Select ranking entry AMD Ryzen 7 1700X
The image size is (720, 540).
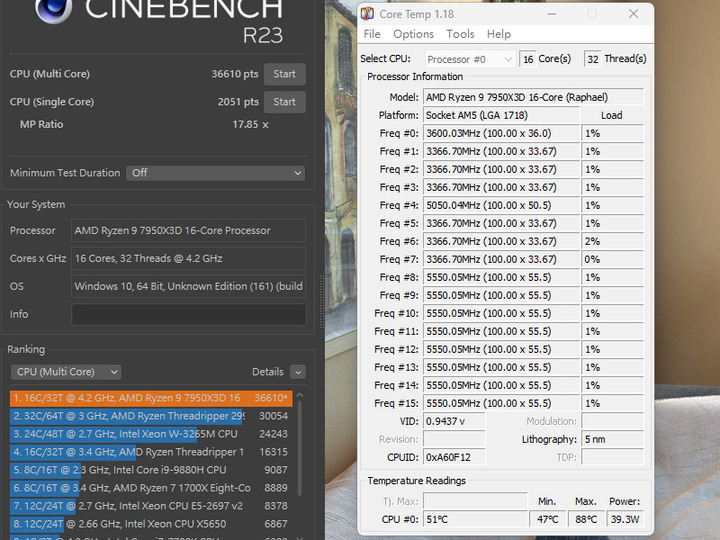click(151, 488)
